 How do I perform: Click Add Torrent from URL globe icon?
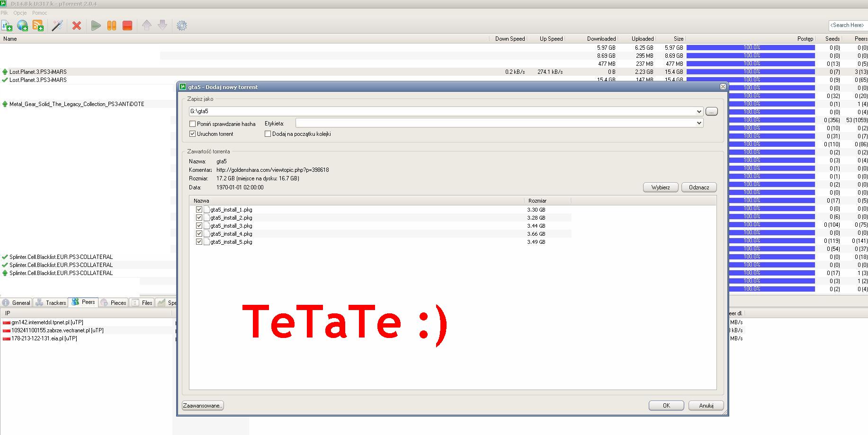click(22, 26)
